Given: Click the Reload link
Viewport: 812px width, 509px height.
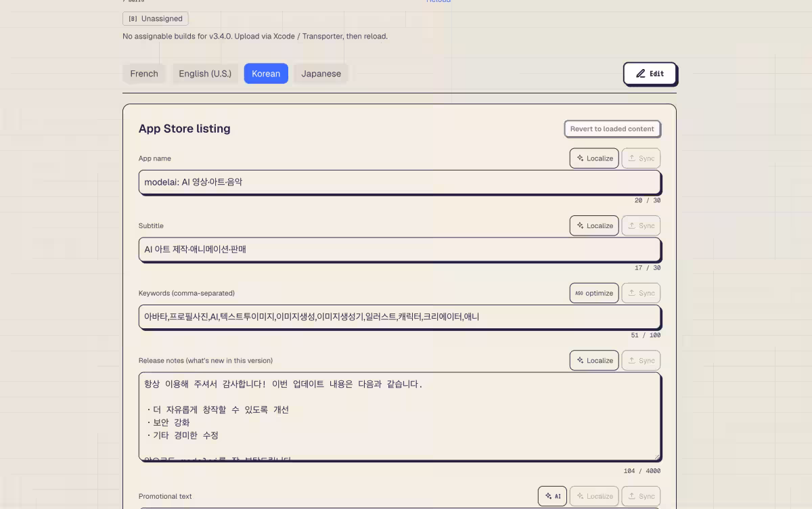Looking at the screenshot, I should click(438, 1).
